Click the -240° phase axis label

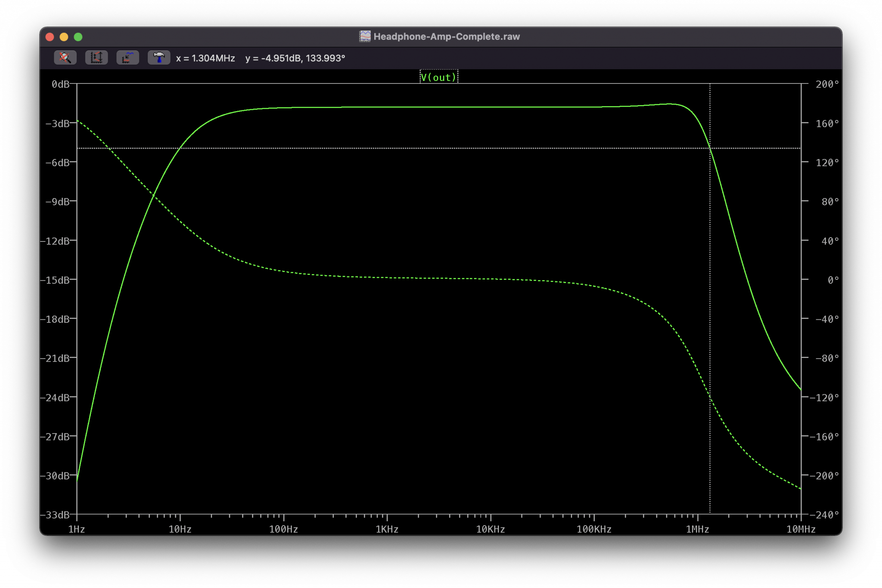825,515
